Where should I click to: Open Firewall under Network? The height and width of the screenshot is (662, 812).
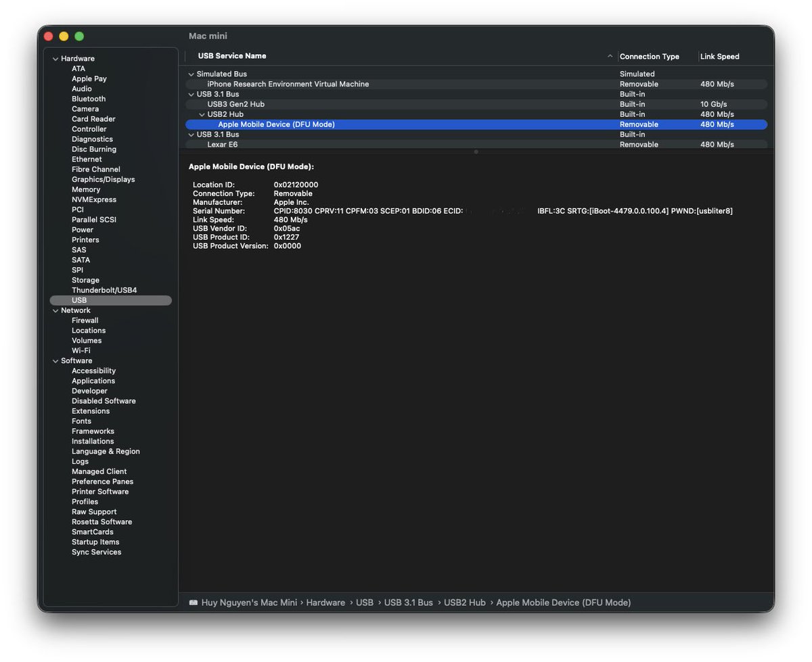coord(85,321)
